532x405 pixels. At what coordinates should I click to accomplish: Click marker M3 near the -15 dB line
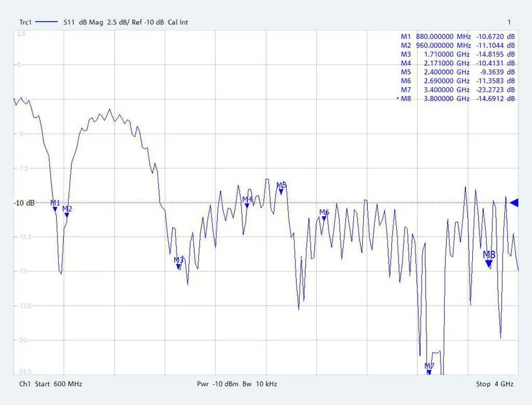pyautogui.click(x=179, y=263)
